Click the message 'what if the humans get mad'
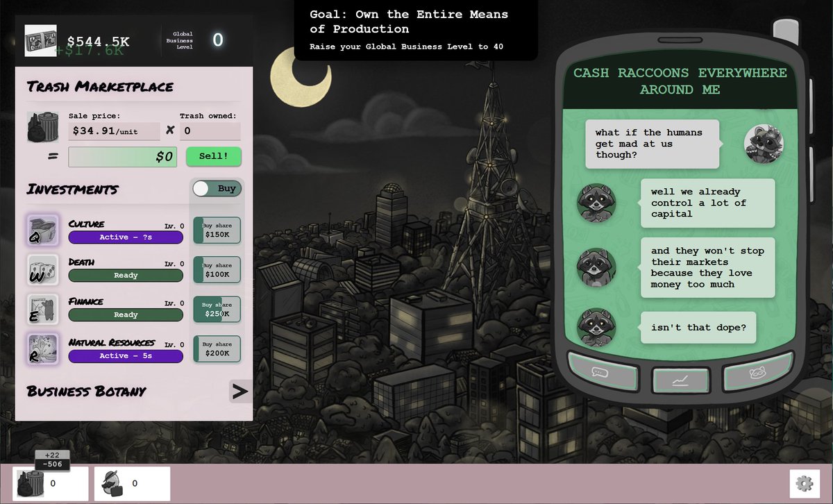This screenshot has width=833, height=504. 653,144
